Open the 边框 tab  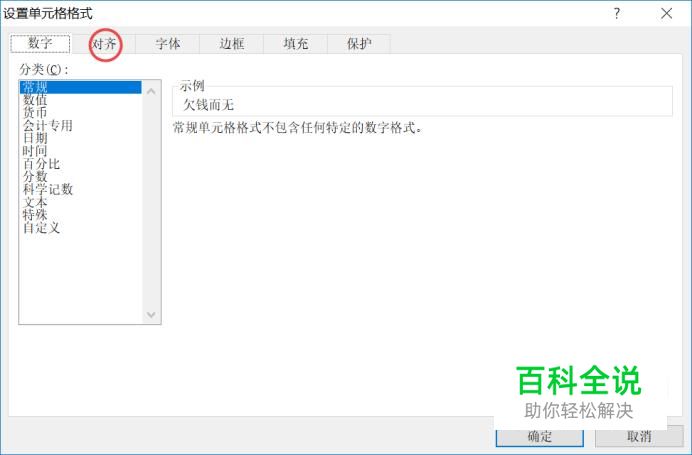(232, 44)
